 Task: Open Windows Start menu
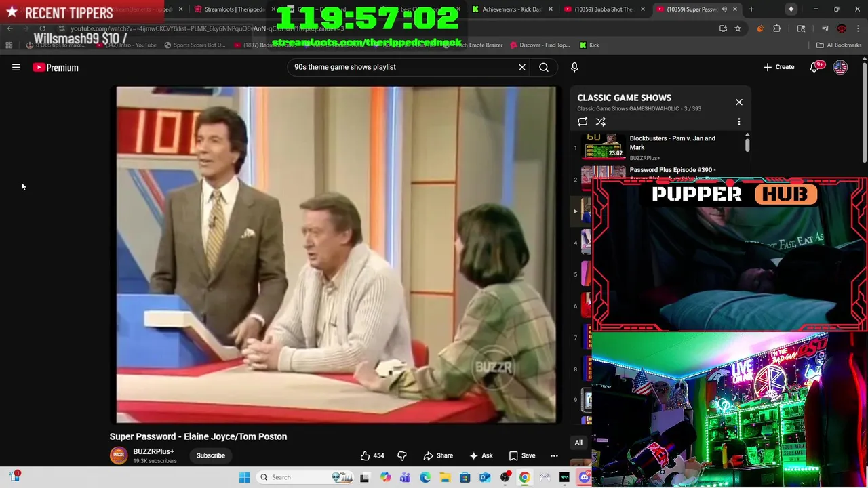[244, 477]
